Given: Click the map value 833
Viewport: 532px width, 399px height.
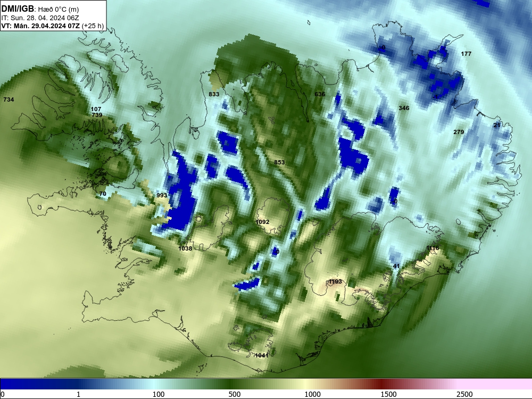Looking at the screenshot, I should [x=214, y=94].
